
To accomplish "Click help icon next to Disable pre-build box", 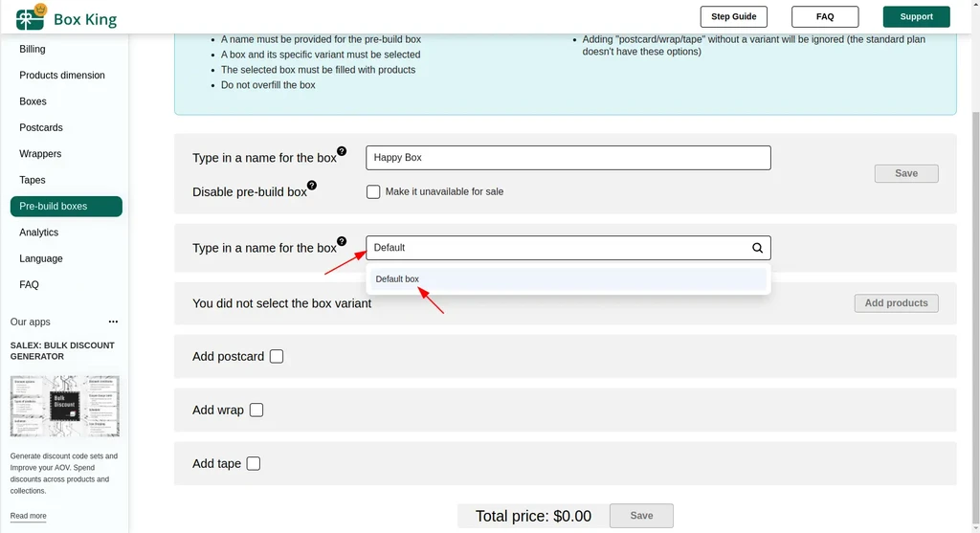I will pyautogui.click(x=312, y=185).
